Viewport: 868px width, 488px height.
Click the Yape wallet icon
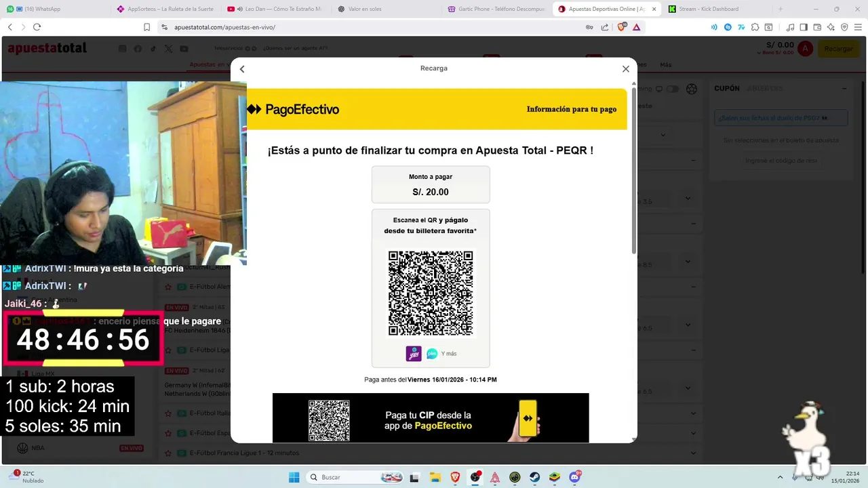click(x=414, y=354)
